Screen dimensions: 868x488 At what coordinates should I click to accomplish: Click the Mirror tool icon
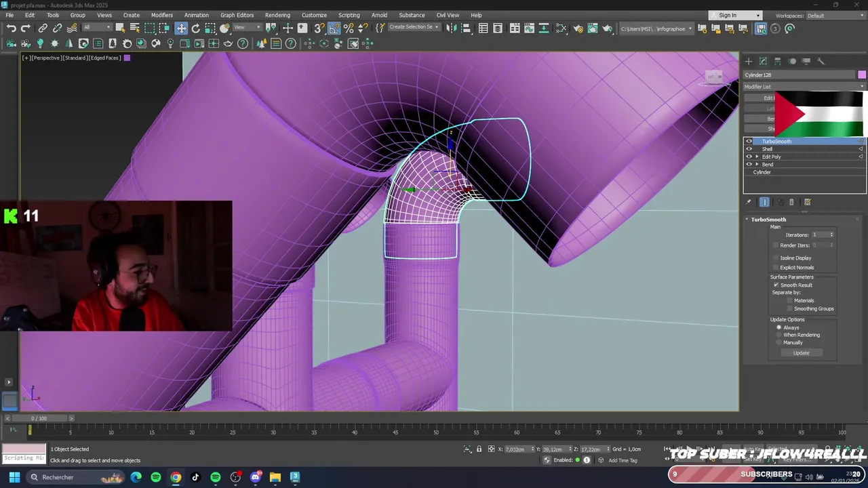point(451,28)
